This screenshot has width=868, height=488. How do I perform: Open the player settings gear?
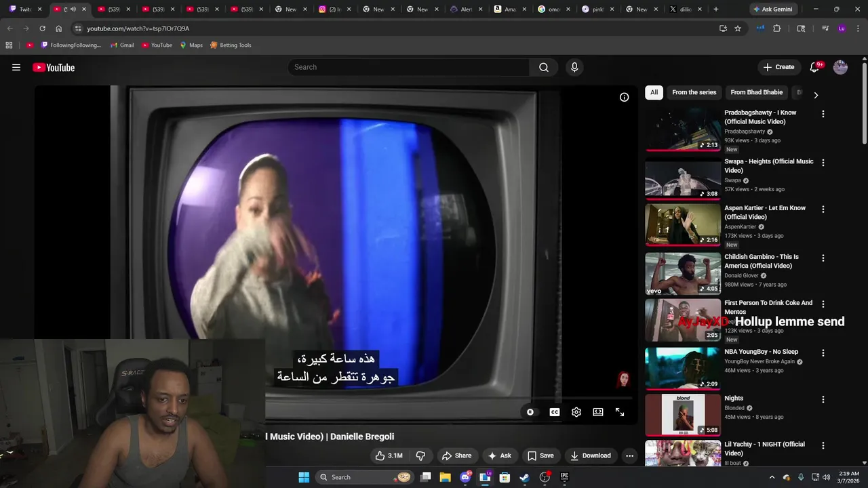576,412
